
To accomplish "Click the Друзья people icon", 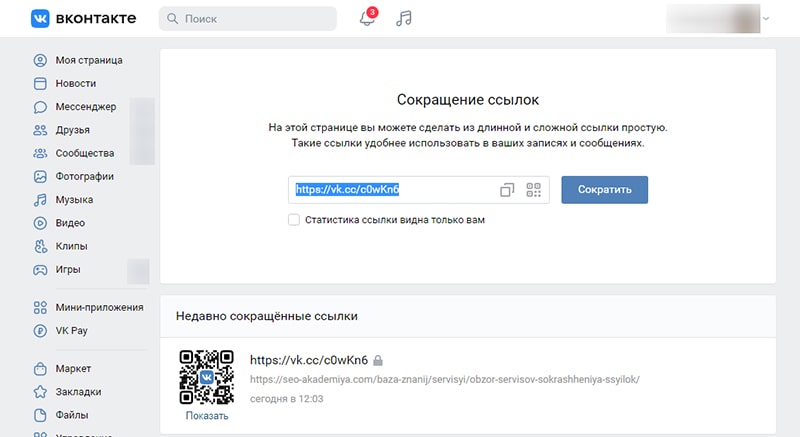I will click(x=40, y=130).
